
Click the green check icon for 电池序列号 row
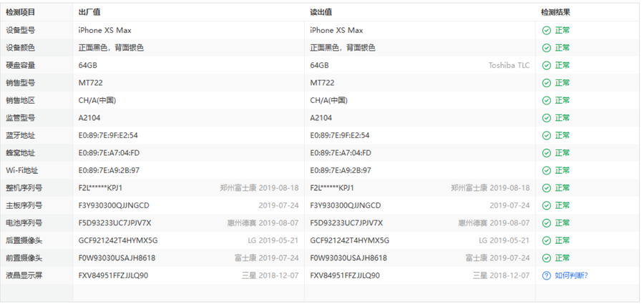[546, 222]
